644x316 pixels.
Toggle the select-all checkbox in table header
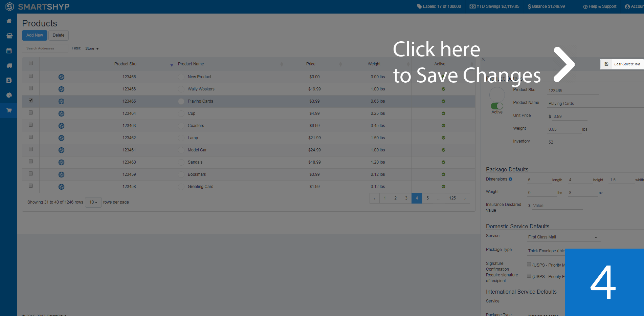(31, 63)
